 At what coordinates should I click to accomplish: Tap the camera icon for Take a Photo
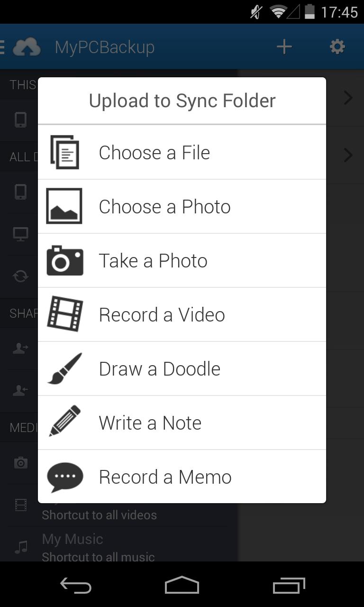pyautogui.click(x=65, y=260)
